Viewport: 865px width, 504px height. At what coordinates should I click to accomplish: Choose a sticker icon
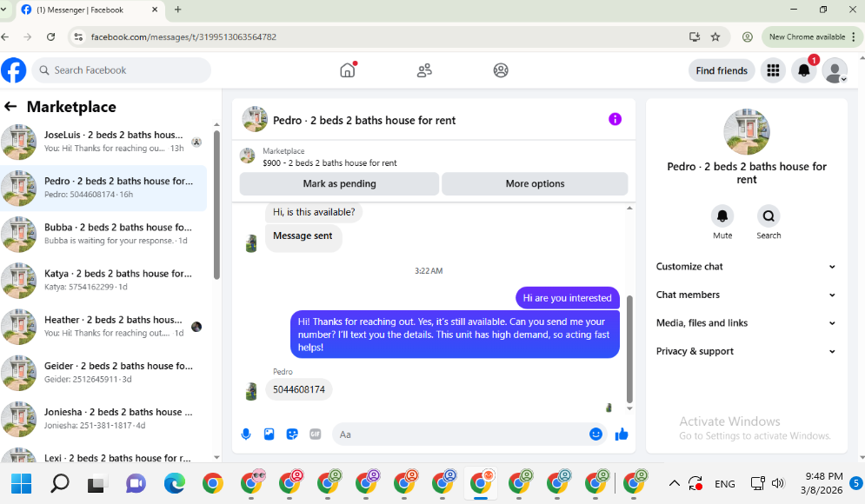pyautogui.click(x=292, y=434)
